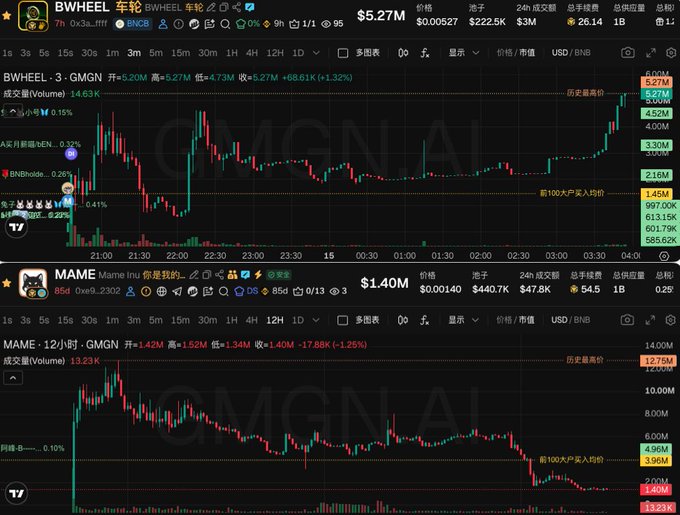
Task: Open MAME chart settings gear
Action: click(x=670, y=320)
